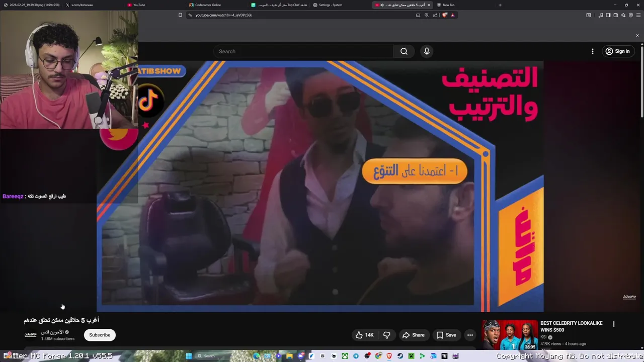Open site settings icon beside the URL
This screenshot has height=362, width=644.
click(x=190, y=15)
